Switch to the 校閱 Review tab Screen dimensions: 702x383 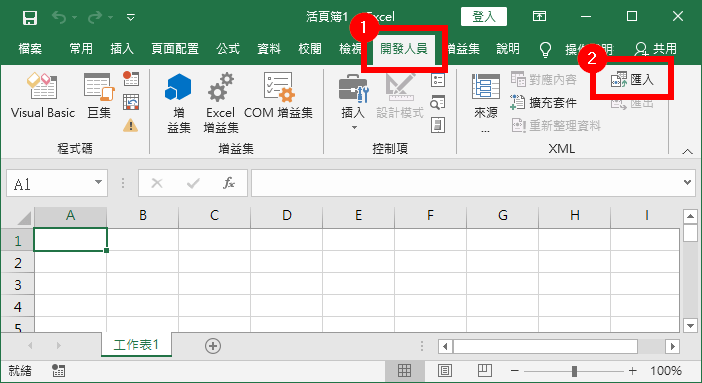pyautogui.click(x=310, y=48)
